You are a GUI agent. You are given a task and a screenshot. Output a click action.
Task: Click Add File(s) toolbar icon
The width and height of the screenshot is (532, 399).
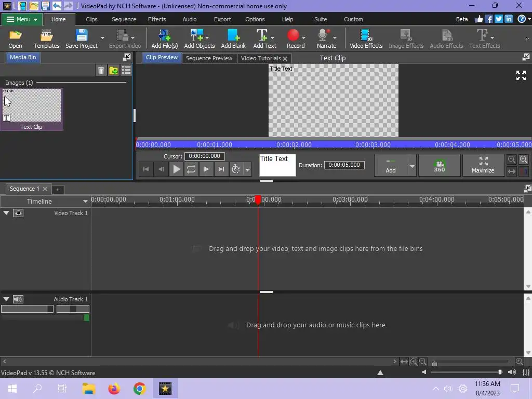(165, 35)
